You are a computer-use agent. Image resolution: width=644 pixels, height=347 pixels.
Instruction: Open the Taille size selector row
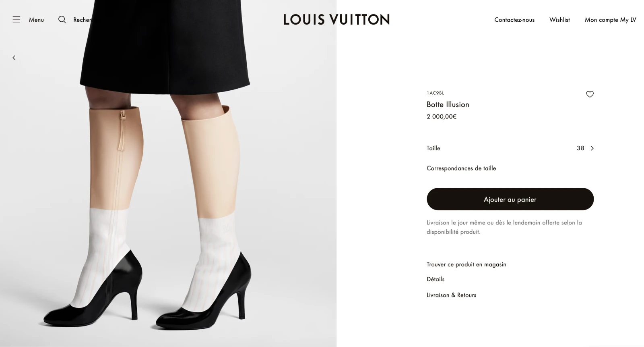510,148
